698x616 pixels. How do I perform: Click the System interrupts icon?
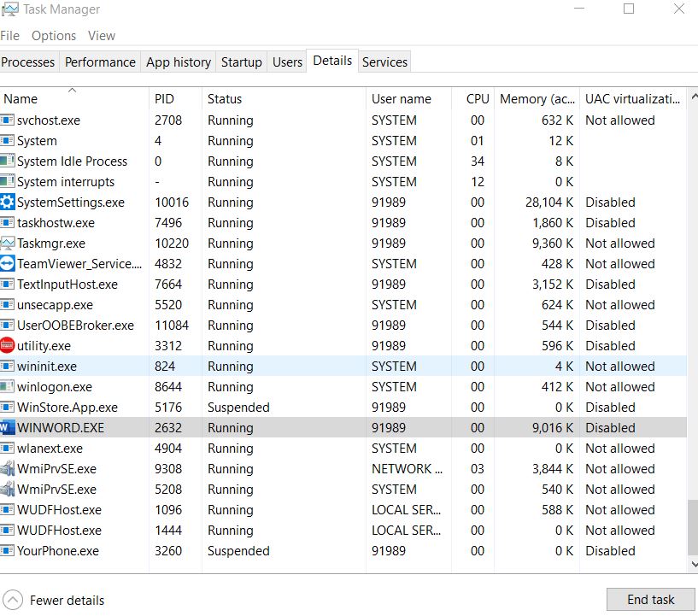point(7,182)
